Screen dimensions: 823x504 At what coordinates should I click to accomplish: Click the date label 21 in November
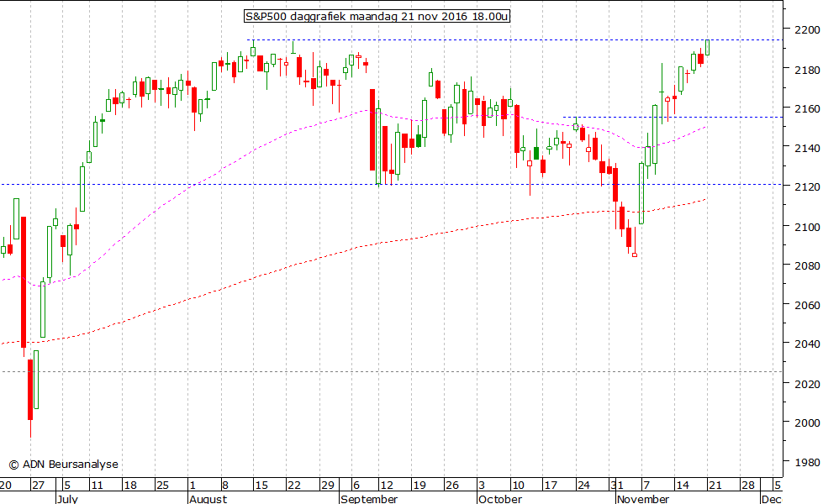click(715, 486)
